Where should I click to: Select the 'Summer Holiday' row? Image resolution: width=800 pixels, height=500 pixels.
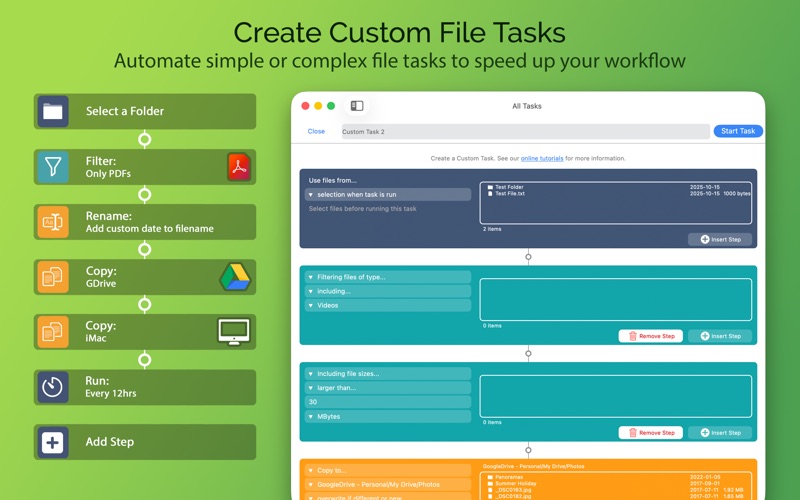[615, 484]
